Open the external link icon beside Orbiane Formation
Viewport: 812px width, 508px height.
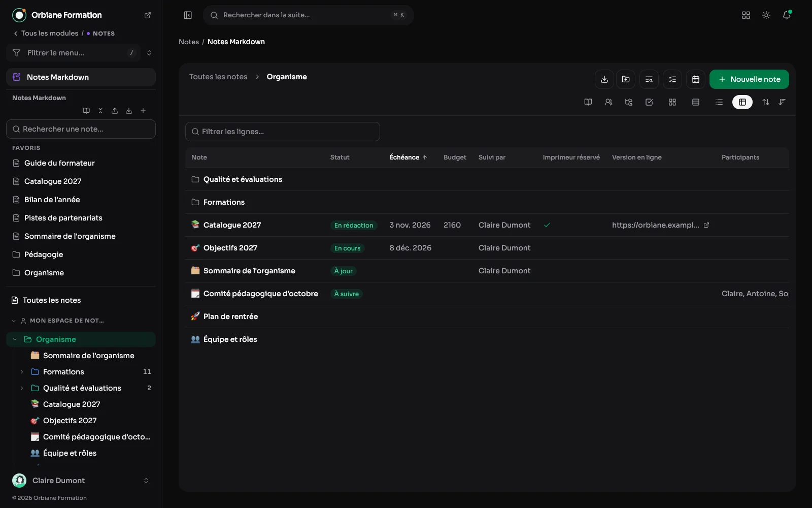click(148, 15)
